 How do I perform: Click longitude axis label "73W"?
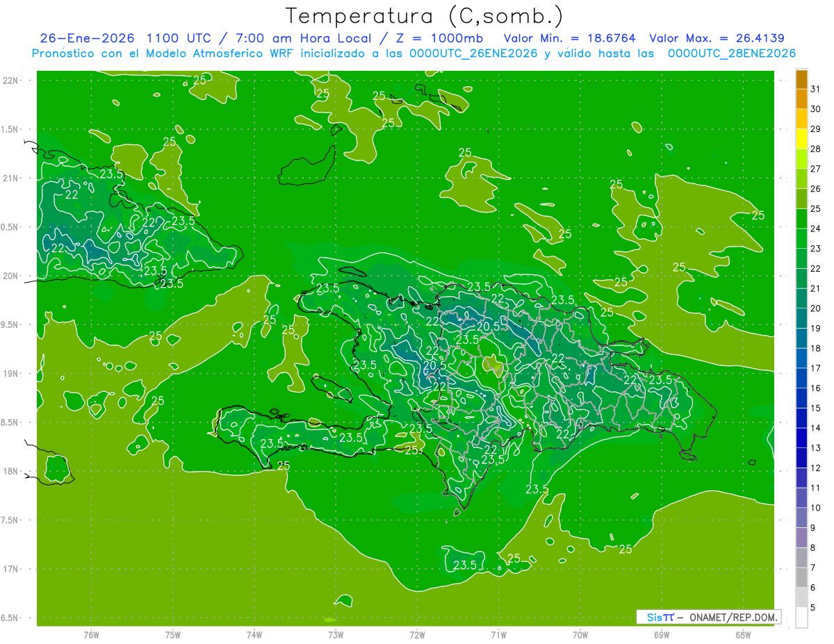coord(336,634)
